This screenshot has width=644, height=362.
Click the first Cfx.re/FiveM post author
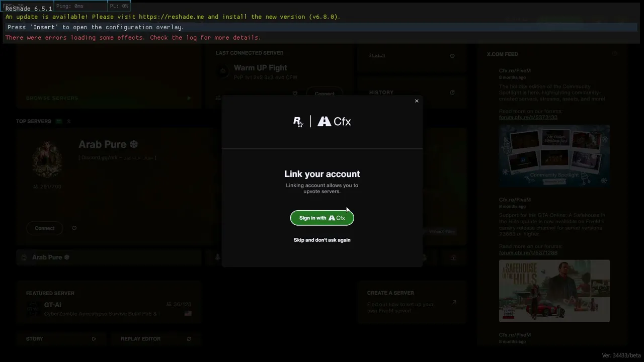pyautogui.click(x=515, y=71)
